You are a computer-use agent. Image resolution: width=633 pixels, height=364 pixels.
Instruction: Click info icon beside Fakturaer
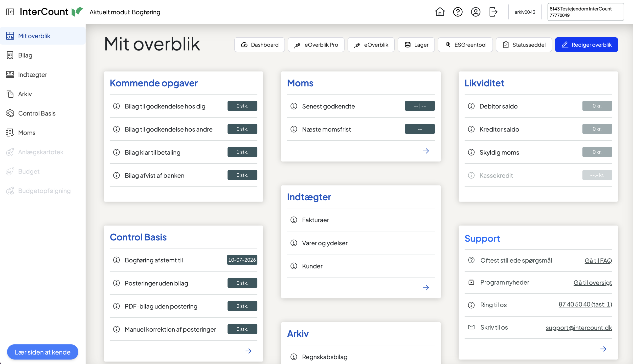point(294,220)
